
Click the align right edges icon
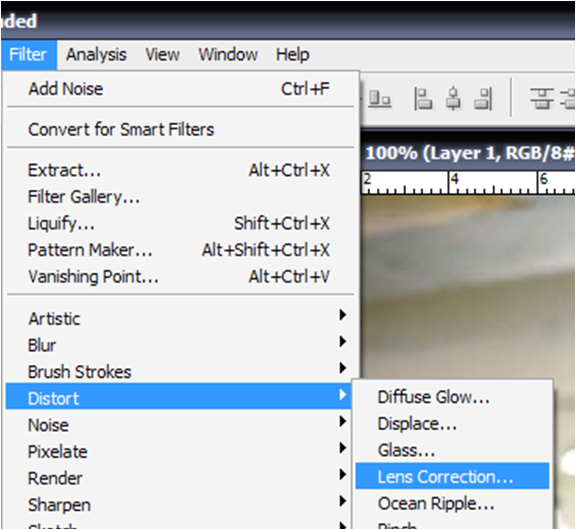click(483, 99)
